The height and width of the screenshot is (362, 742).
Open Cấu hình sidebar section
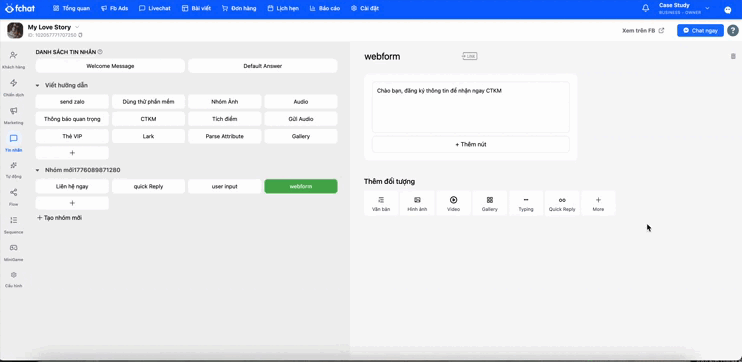point(14,279)
